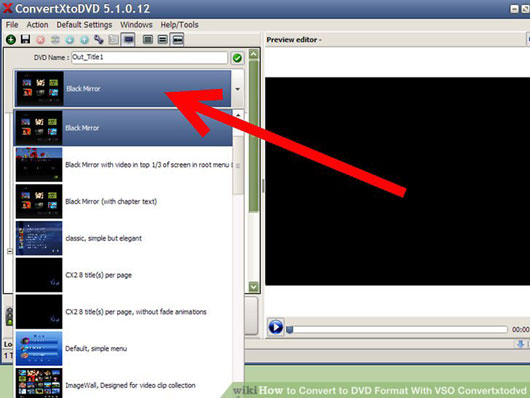Screen dimensions: 530x398
Task: Open the Windows menu
Action: pos(136,25)
